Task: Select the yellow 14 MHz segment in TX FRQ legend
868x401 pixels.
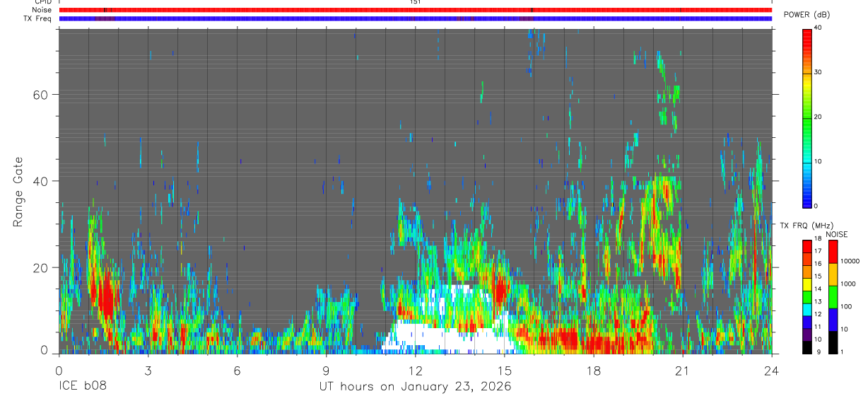Action: (x=807, y=284)
